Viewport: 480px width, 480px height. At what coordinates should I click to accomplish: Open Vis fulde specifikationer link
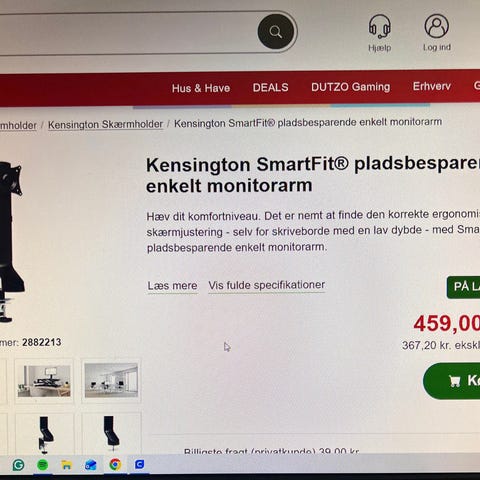coord(266,285)
